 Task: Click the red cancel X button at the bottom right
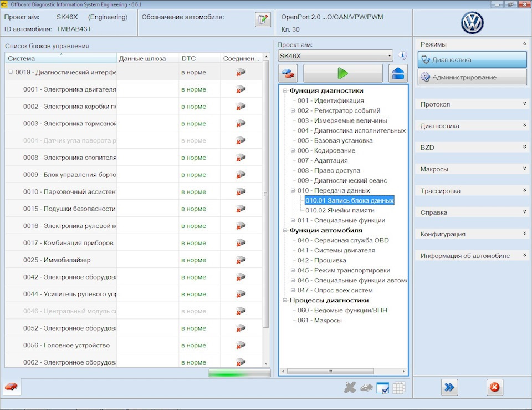tap(495, 387)
